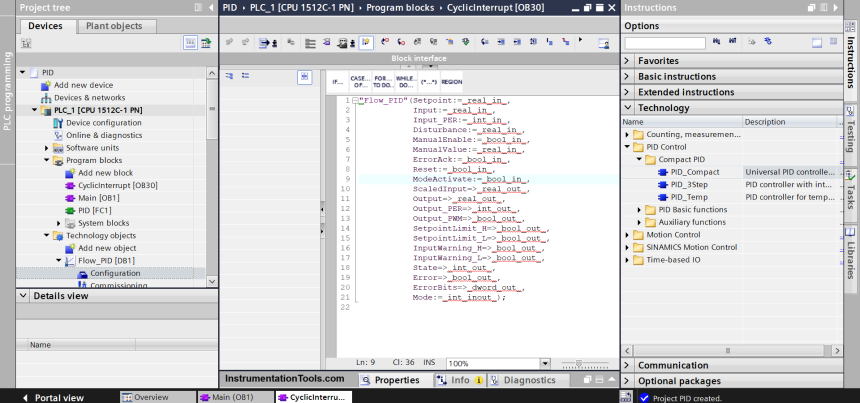860x403 pixels.
Task: Switch to Portal view
Action: [x=53, y=397]
